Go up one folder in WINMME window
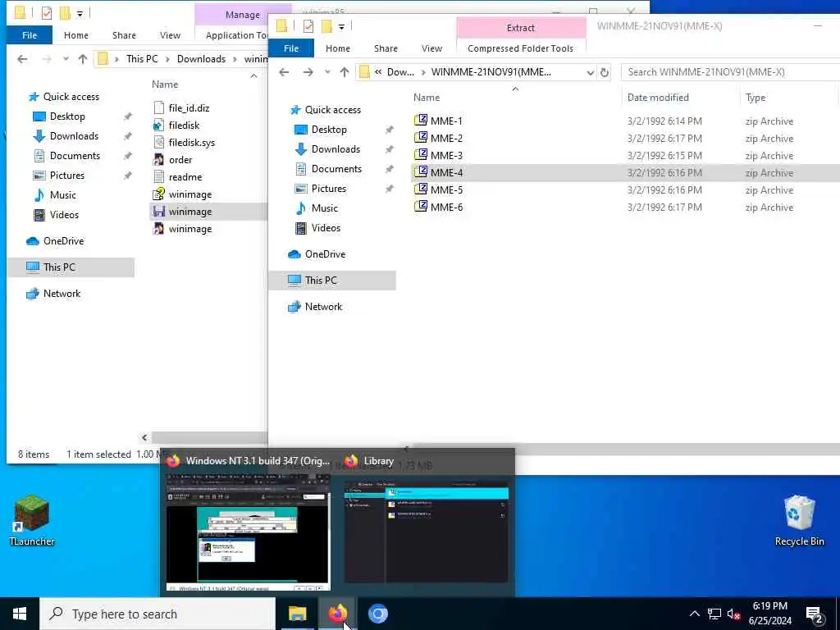 point(345,72)
